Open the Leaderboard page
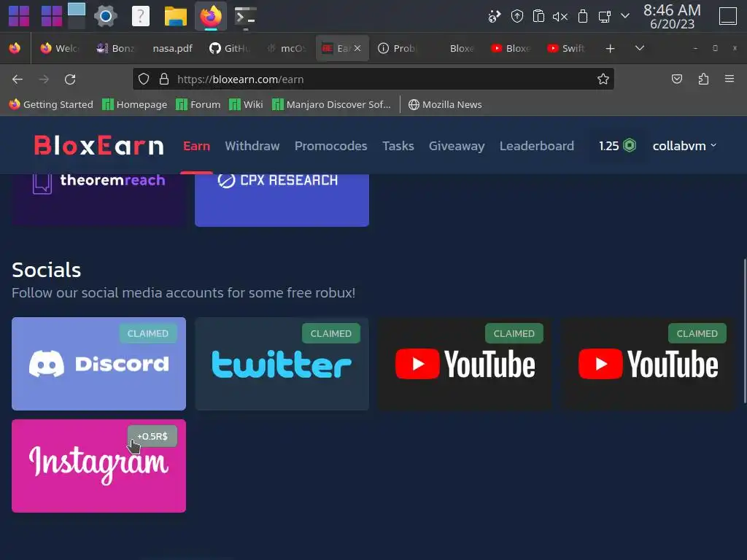Screen dimensions: 747x560 pyautogui.click(x=536, y=146)
